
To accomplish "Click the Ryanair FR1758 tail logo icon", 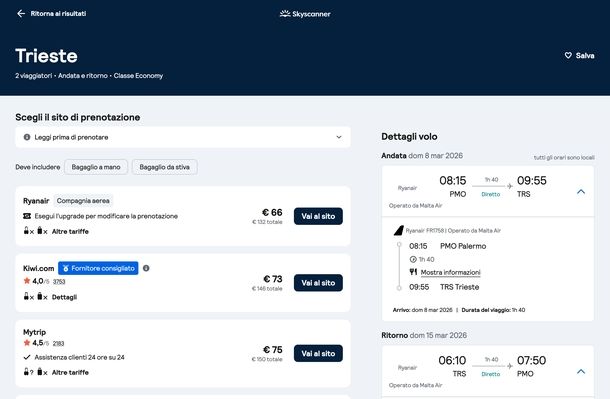I will tap(399, 231).
